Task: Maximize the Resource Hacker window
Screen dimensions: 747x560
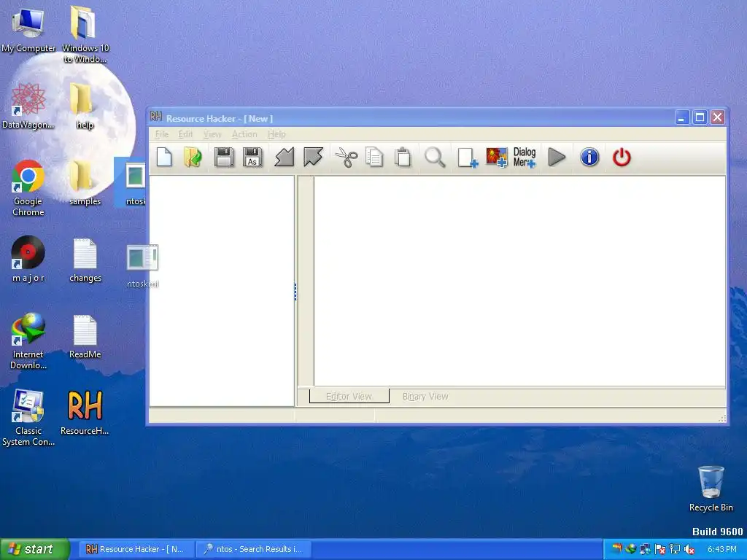Action: tap(700, 117)
